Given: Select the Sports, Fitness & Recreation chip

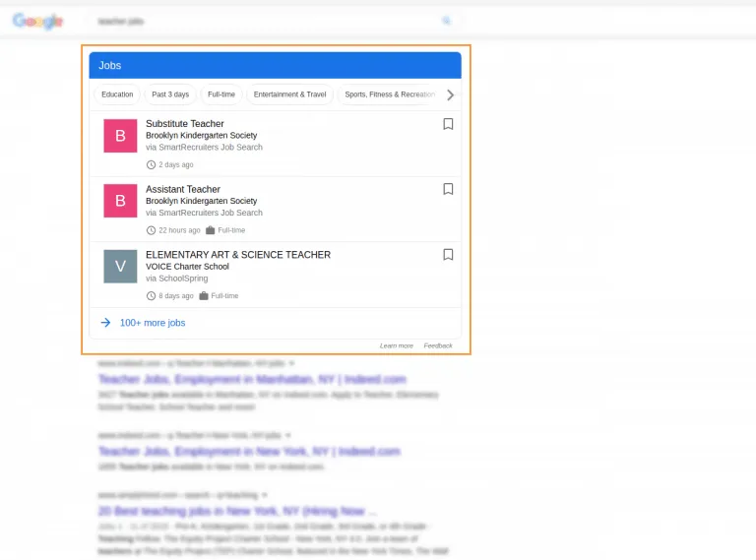Looking at the screenshot, I should tap(390, 94).
